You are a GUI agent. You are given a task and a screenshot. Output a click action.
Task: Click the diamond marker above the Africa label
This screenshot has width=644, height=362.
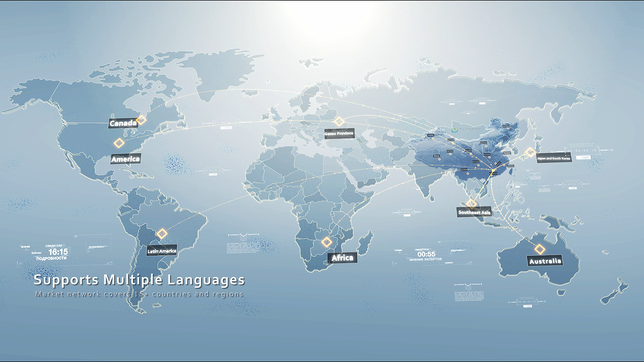(x=327, y=242)
